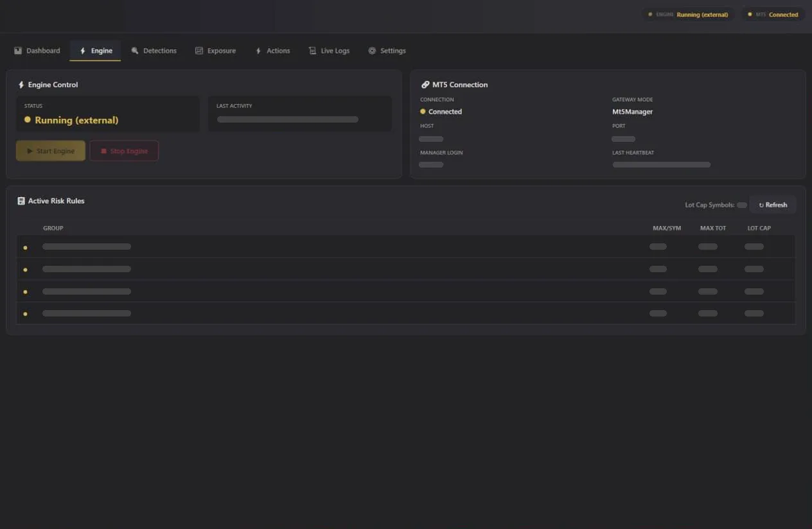This screenshot has height=529, width=812.
Task: Click the GROUP column header
Action: [x=53, y=228]
